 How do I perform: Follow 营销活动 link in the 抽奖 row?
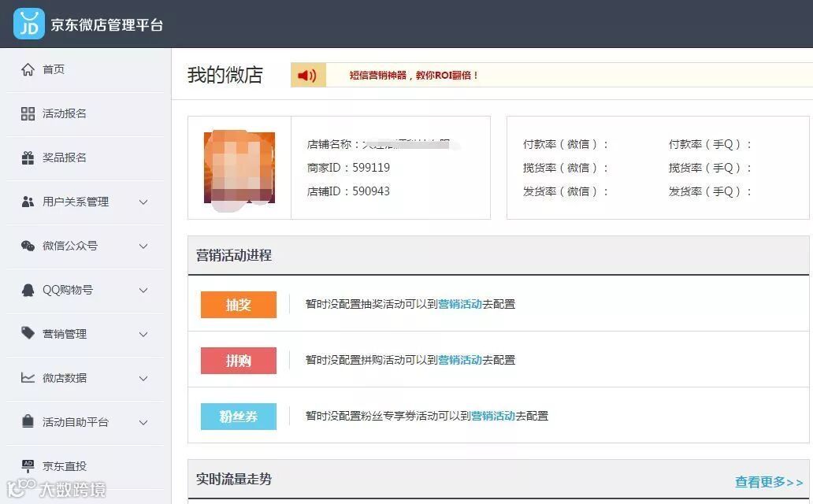click(460, 305)
